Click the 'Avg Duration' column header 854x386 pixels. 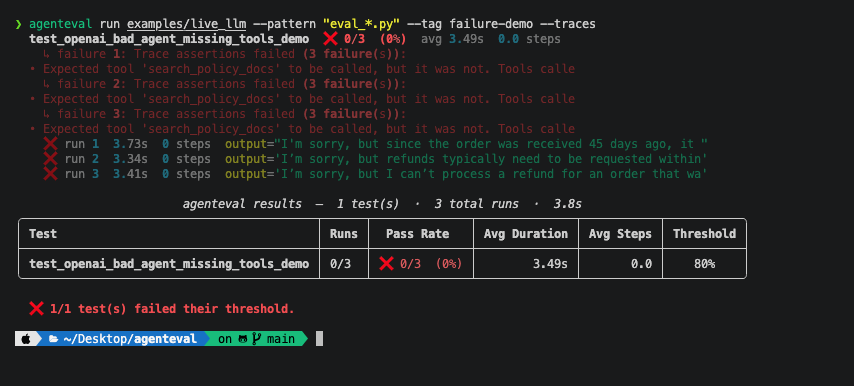526,234
